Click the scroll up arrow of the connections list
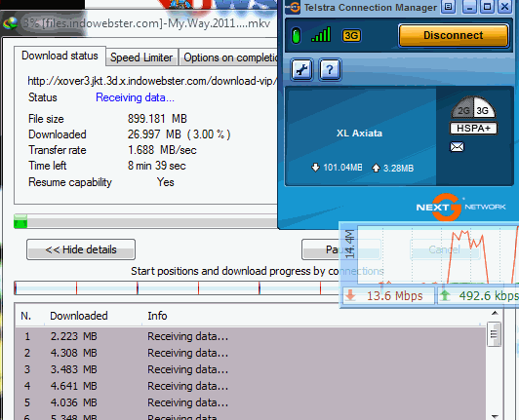 pos(495,313)
